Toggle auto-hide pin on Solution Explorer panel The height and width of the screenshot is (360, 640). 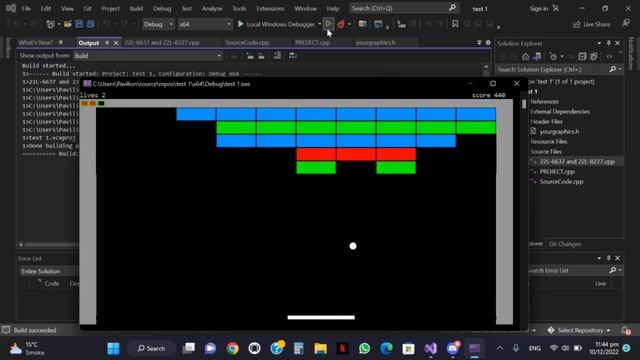[x=609, y=43]
